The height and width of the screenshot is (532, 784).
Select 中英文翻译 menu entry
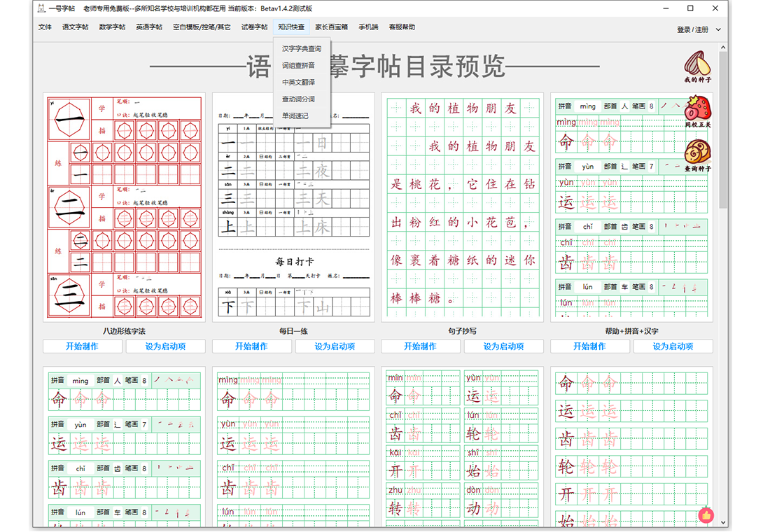coord(298,83)
